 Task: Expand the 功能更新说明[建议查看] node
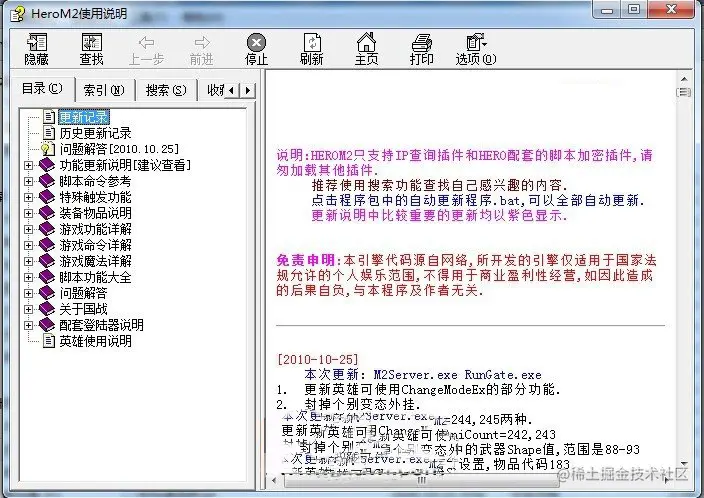(28, 165)
